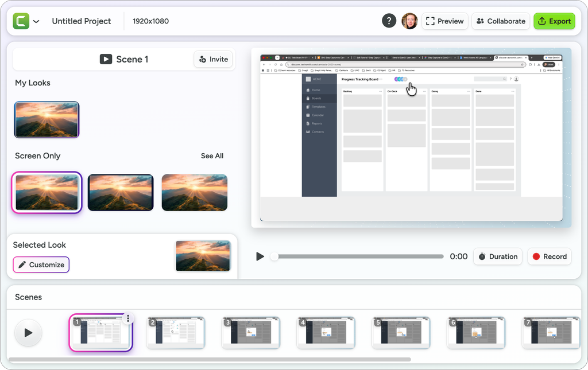Click the preview playback progress slider
588x370 pixels.
click(x=357, y=256)
